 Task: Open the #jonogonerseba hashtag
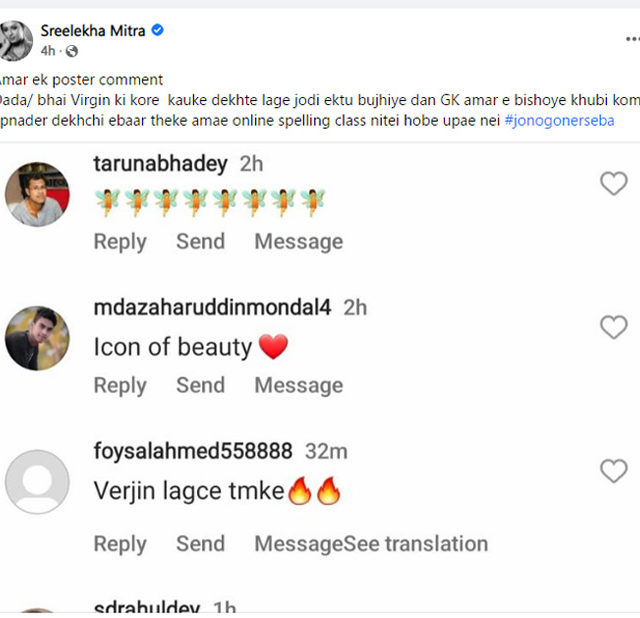[560, 121]
